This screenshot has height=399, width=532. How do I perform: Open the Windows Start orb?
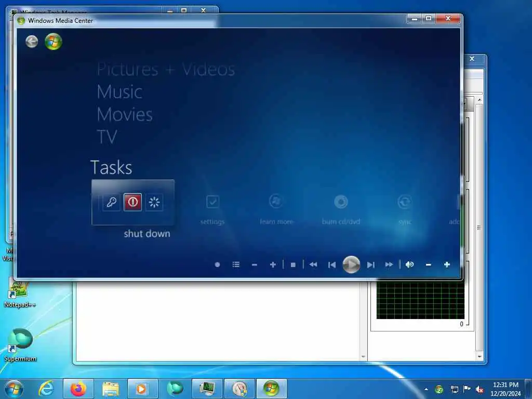[14, 389]
